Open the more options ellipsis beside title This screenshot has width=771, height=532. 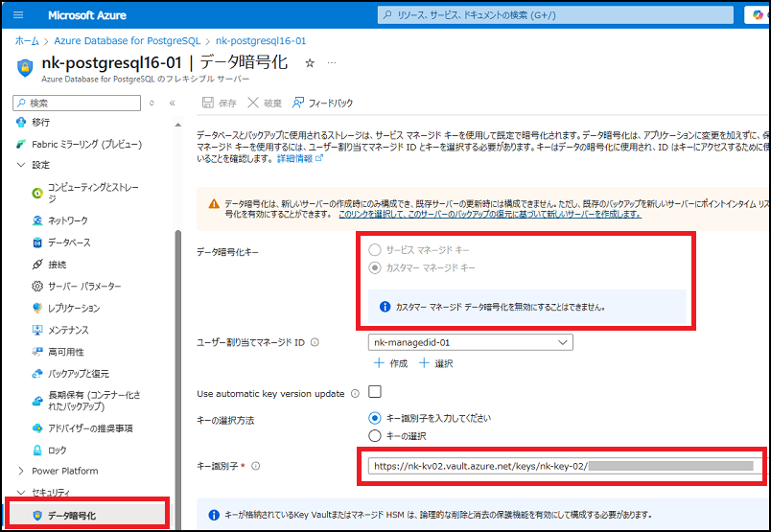click(x=332, y=63)
